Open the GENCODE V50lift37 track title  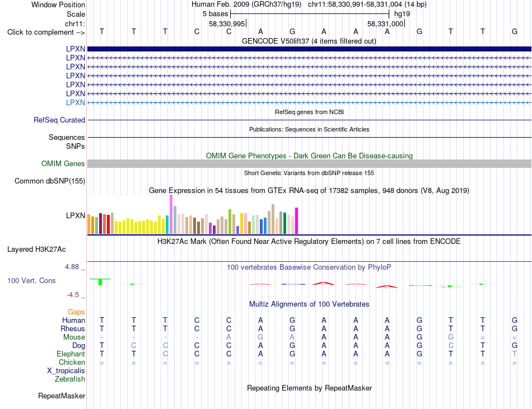pyautogui.click(x=309, y=41)
